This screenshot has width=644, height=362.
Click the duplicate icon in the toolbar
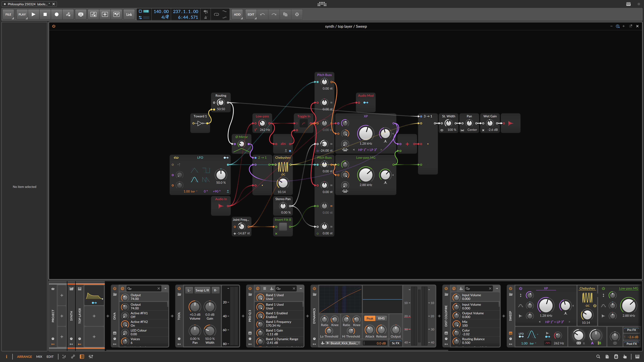[285, 15]
